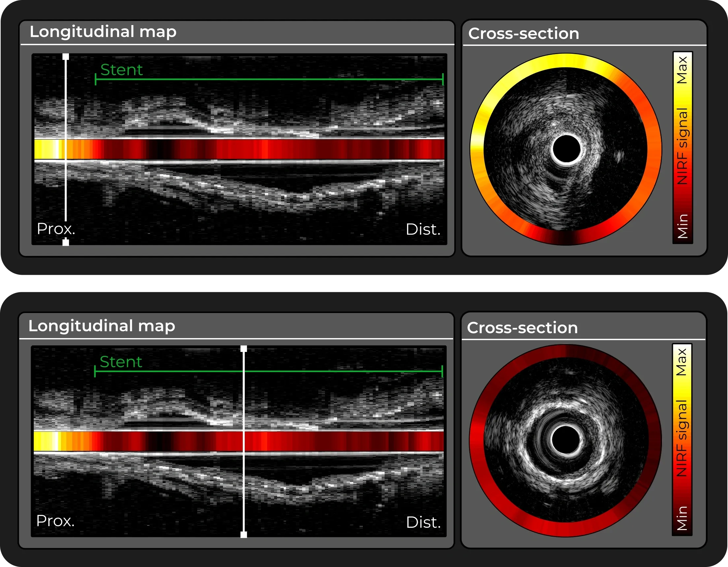Click Dist. label in lower map
This screenshot has height=567, width=728.
423,523
